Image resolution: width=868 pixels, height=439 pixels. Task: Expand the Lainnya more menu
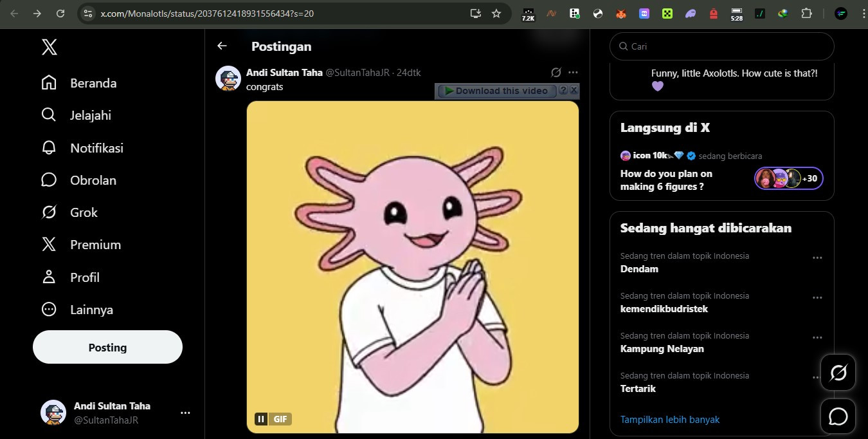pyautogui.click(x=77, y=310)
